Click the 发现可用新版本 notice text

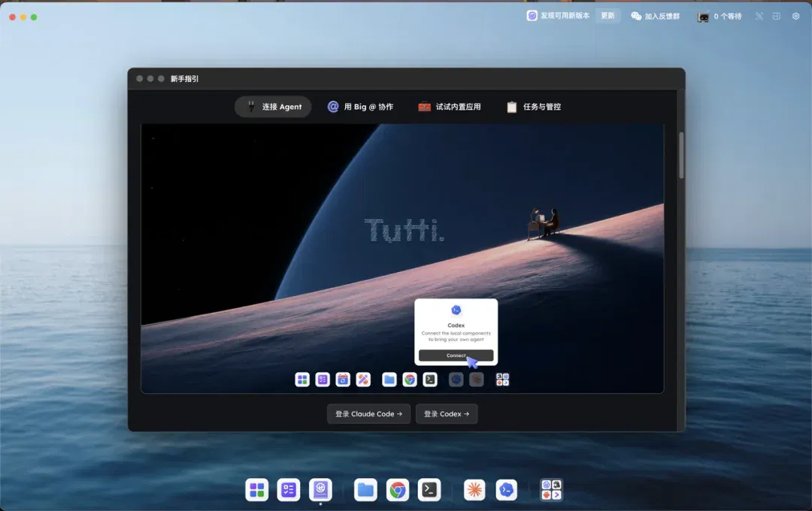565,16
